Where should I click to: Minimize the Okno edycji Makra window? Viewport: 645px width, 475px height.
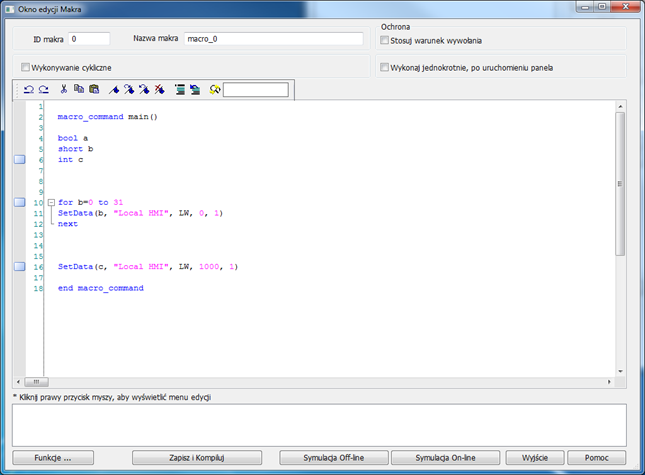585,7
